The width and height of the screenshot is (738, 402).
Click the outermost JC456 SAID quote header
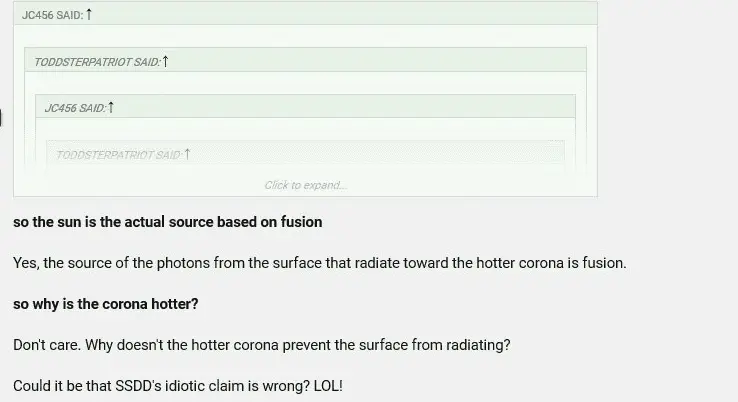pyautogui.click(x=52, y=15)
